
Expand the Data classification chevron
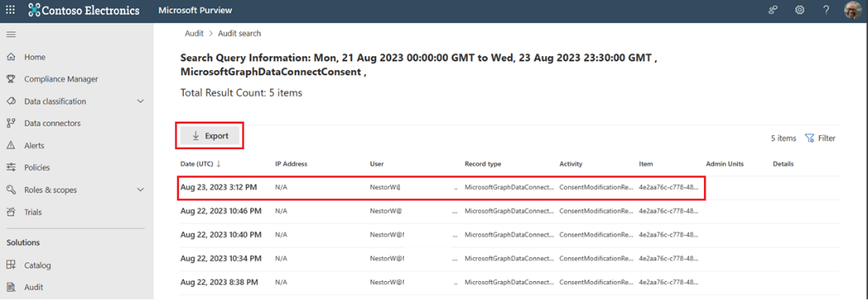click(x=140, y=101)
